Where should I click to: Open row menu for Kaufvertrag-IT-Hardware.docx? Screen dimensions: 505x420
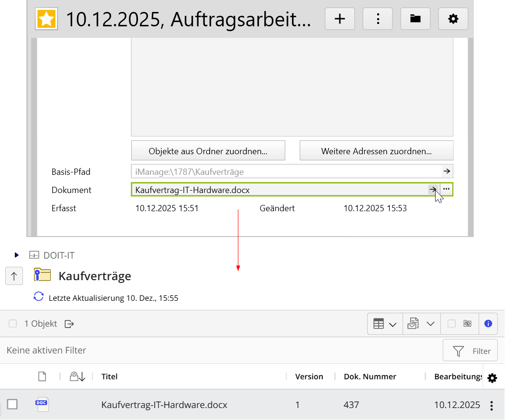click(x=491, y=406)
